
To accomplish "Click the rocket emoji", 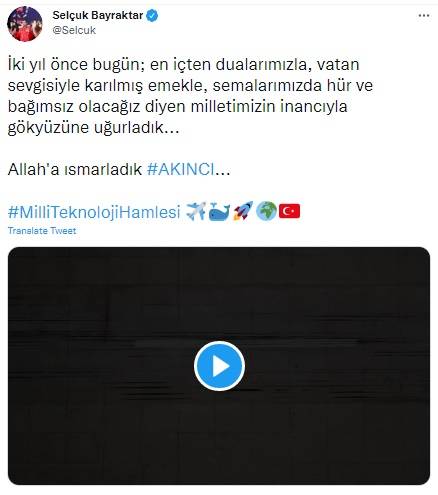I will 243,211.
